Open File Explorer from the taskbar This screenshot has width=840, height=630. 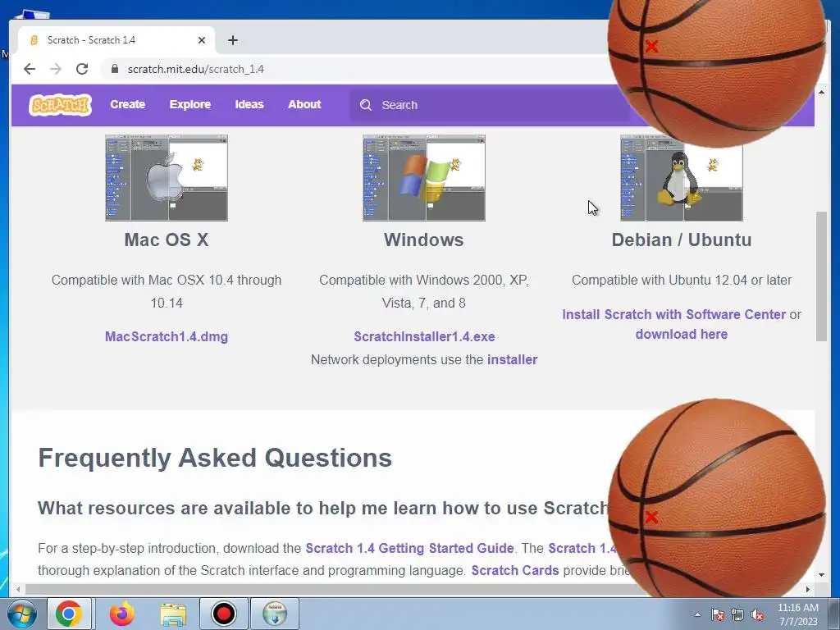(x=173, y=614)
